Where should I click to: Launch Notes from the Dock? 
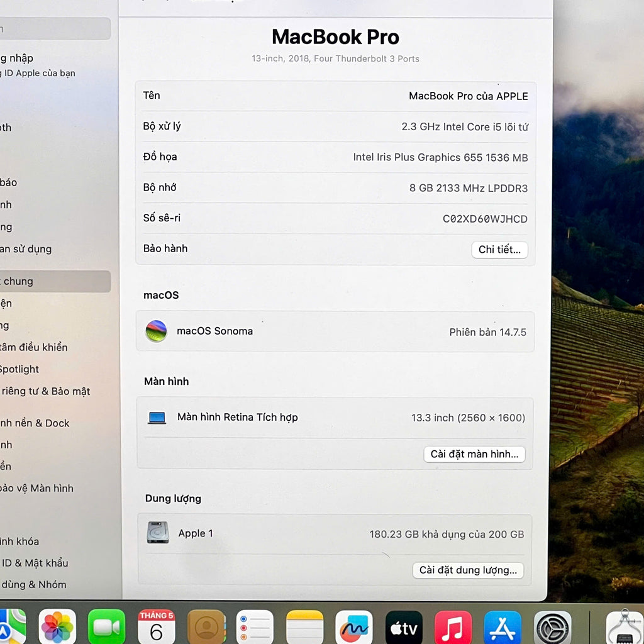point(304,627)
